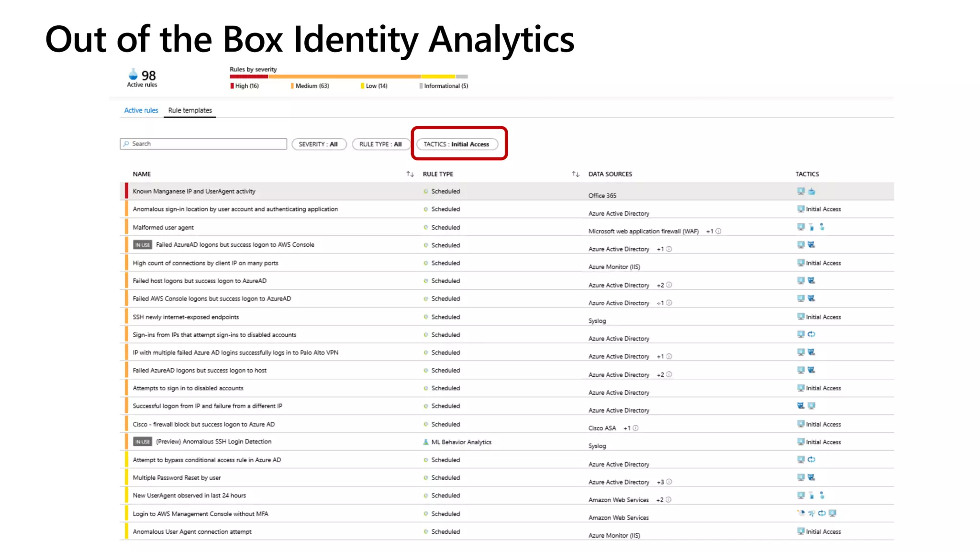The image size is (980, 551).
Task: Open the TACTICS : Initial Access filter
Action: tap(457, 144)
